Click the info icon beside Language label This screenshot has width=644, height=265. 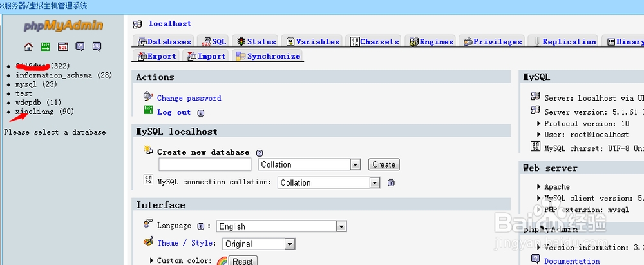click(x=200, y=226)
